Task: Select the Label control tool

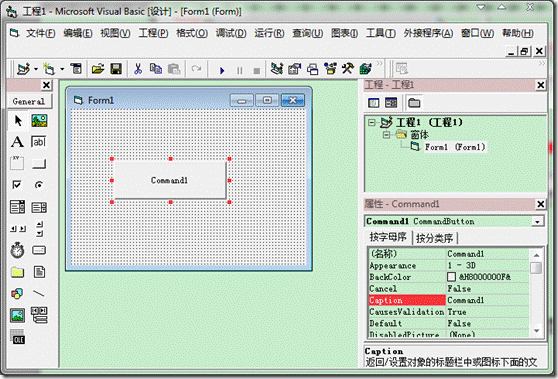Action: (17, 142)
